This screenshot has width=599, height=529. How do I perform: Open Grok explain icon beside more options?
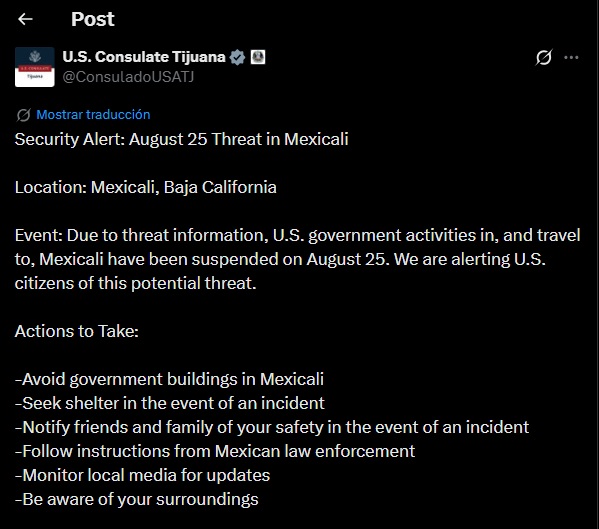[543, 58]
